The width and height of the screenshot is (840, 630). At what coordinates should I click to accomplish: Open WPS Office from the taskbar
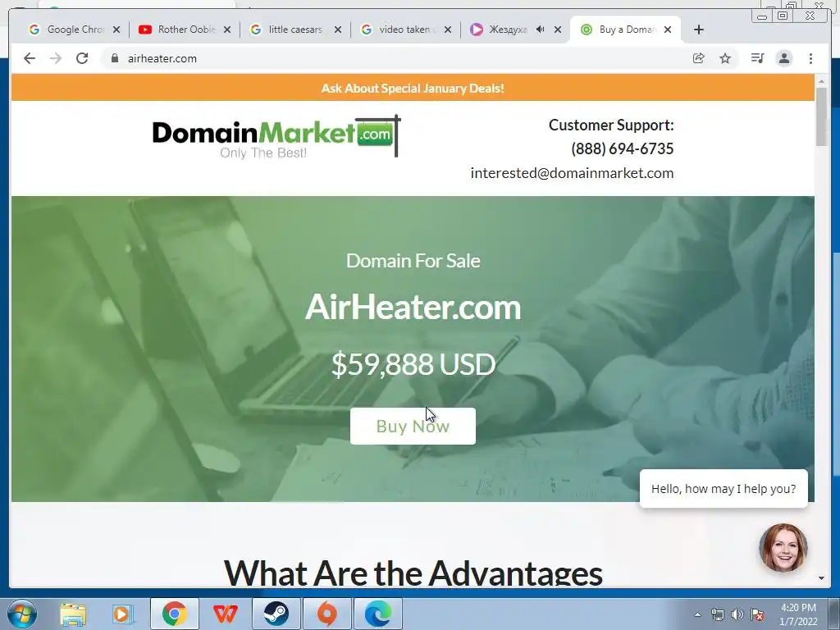[x=225, y=614]
